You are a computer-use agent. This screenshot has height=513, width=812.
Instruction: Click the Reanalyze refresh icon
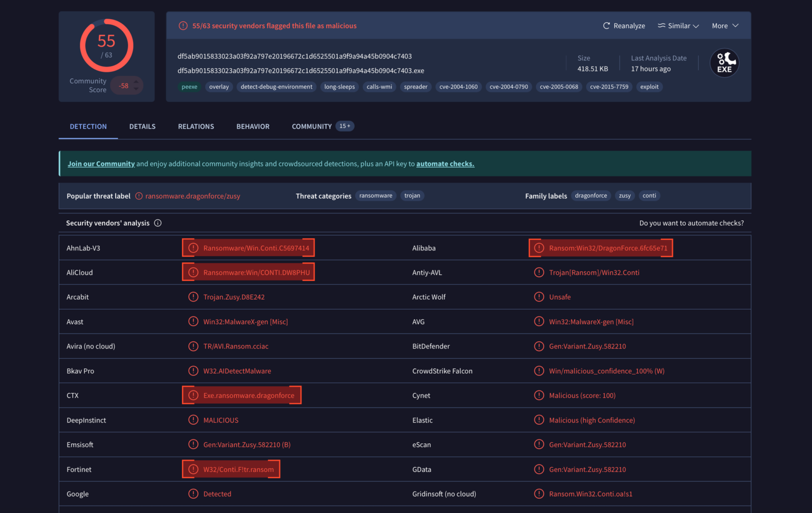pos(606,25)
